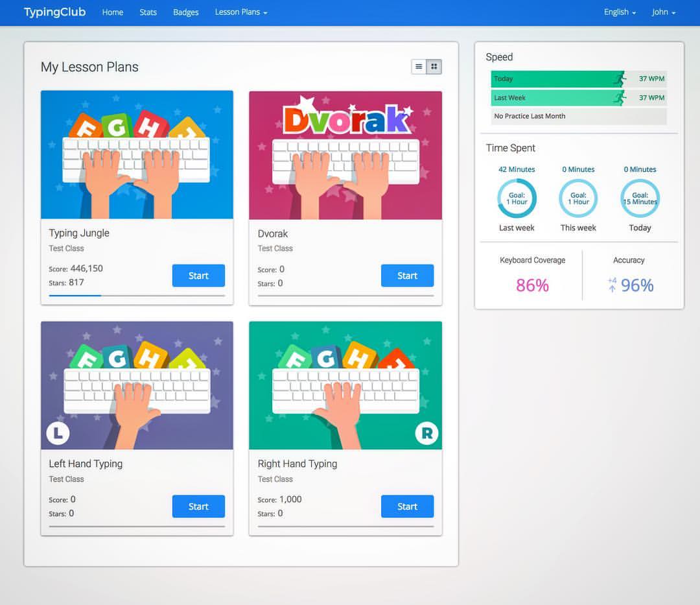Switch to list view of lesson plans

tap(418, 67)
